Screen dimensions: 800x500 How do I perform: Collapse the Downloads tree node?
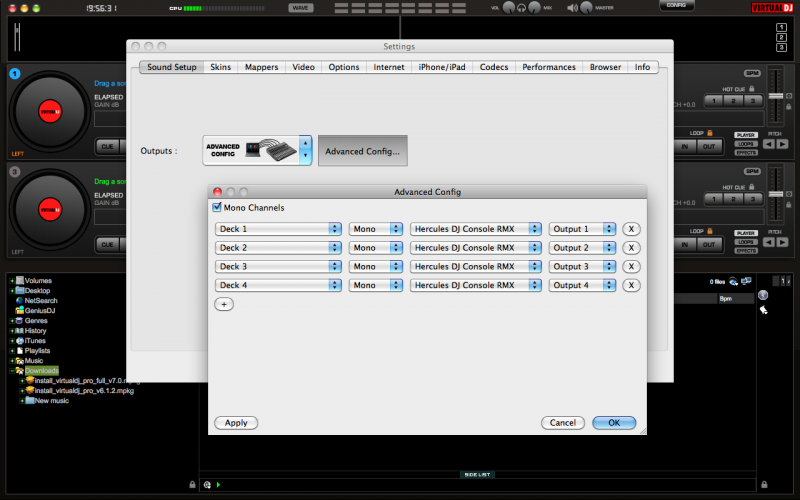(12, 371)
